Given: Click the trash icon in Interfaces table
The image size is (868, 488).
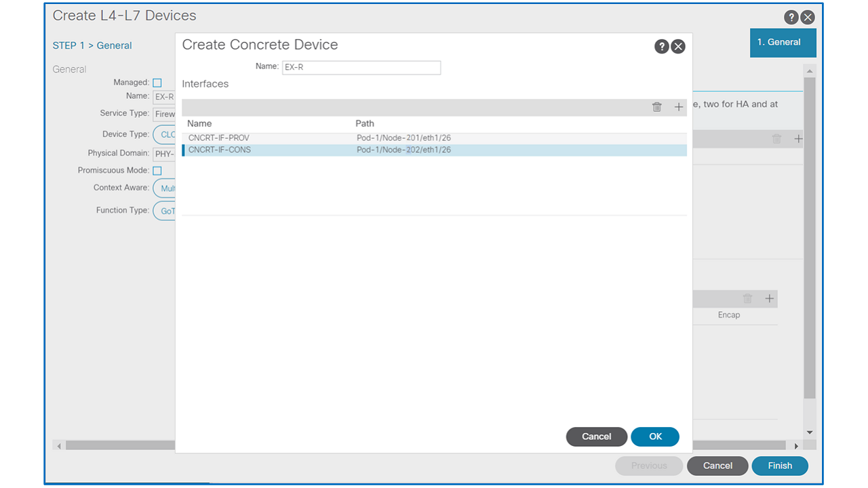Looking at the screenshot, I should coord(656,107).
